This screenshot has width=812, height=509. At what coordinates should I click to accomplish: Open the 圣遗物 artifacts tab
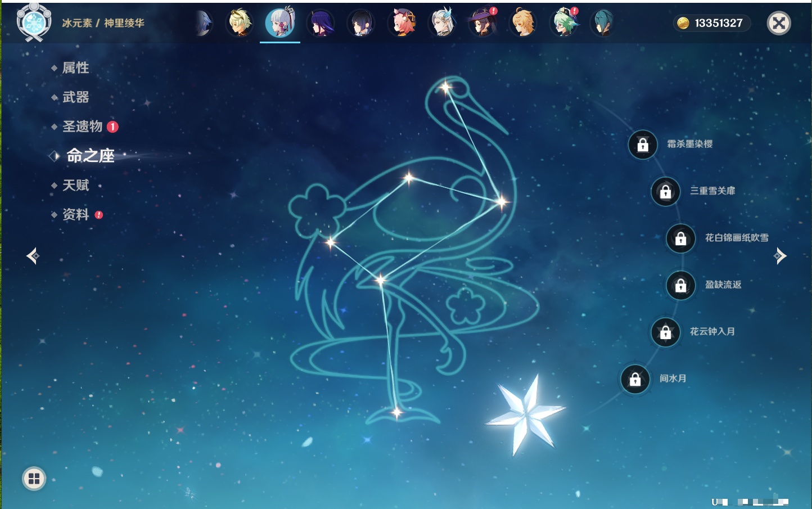[x=82, y=127]
